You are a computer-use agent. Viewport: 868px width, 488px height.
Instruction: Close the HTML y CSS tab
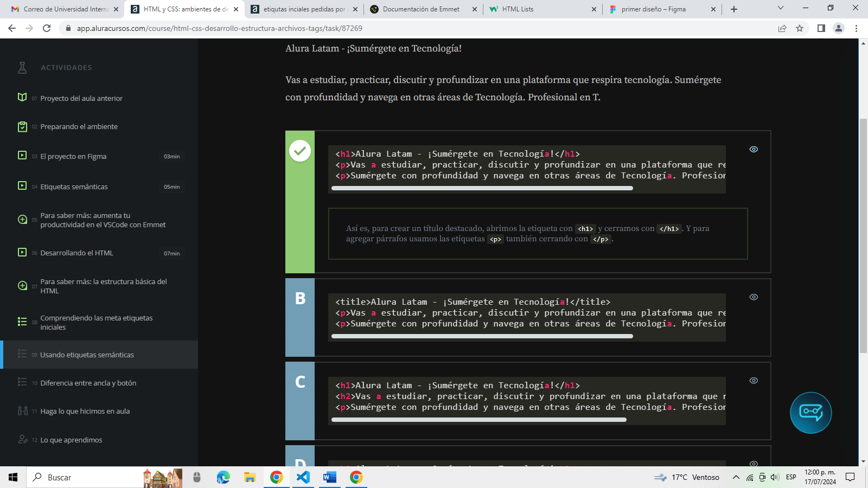point(236,9)
